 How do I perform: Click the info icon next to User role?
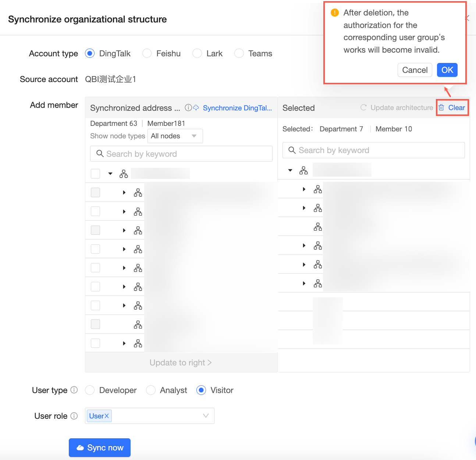(74, 416)
